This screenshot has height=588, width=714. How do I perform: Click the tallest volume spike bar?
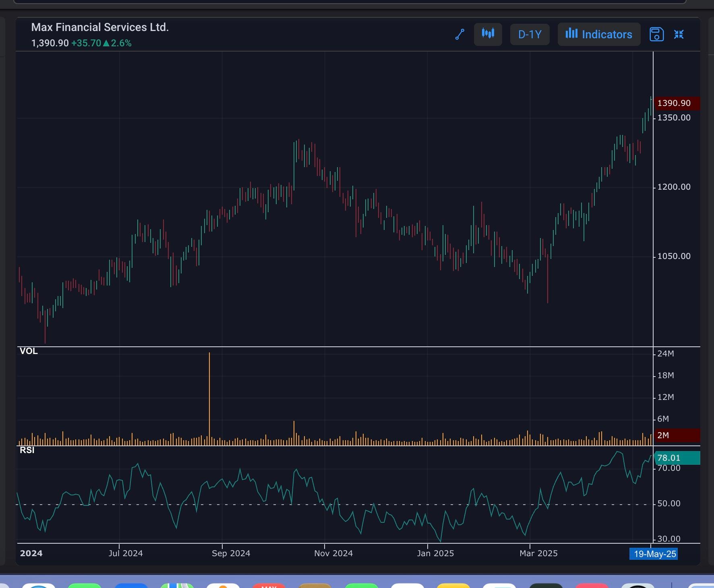click(209, 399)
